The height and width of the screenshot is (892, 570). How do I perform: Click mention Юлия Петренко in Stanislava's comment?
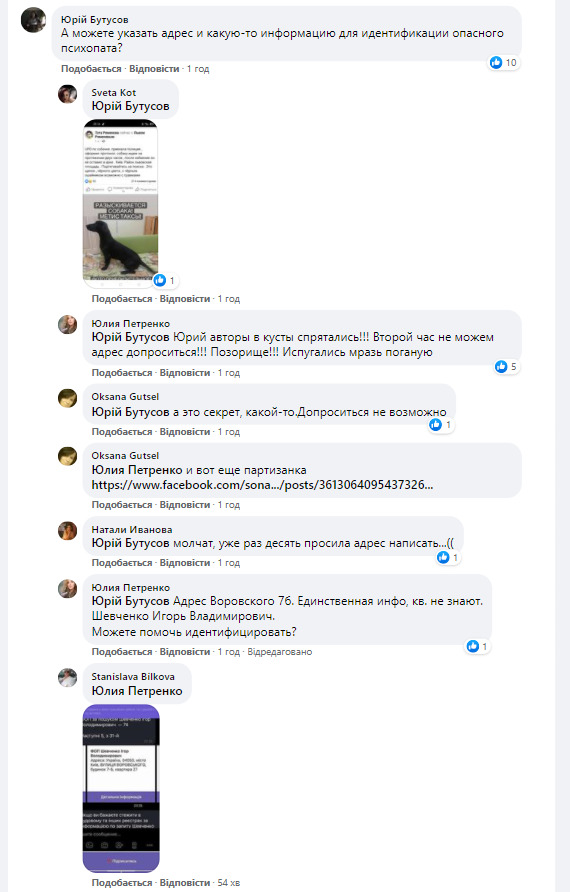tap(137, 691)
